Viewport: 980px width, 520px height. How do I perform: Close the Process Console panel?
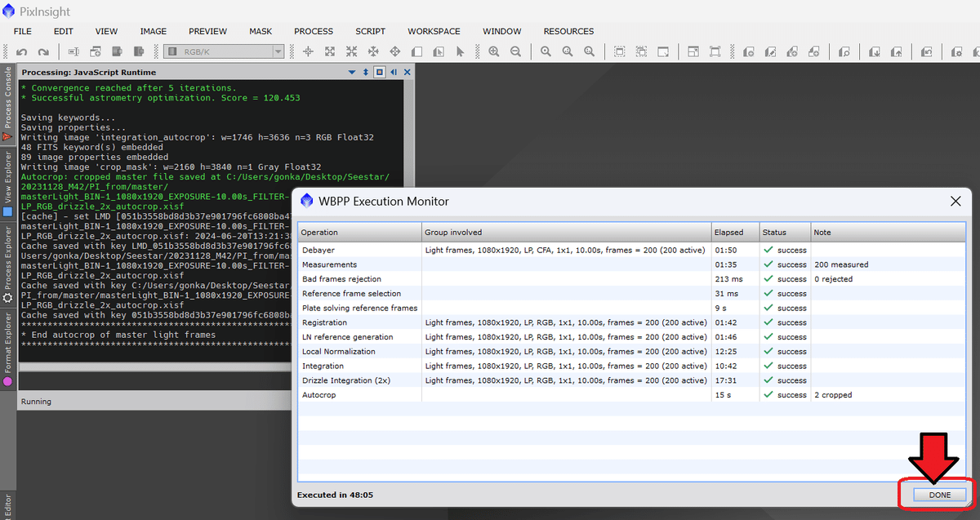point(408,72)
